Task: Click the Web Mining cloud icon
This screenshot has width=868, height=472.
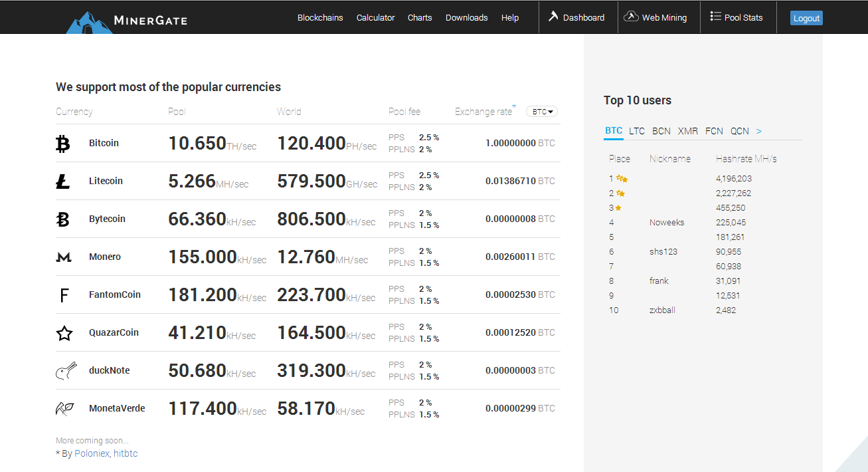Action: (x=631, y=17)
